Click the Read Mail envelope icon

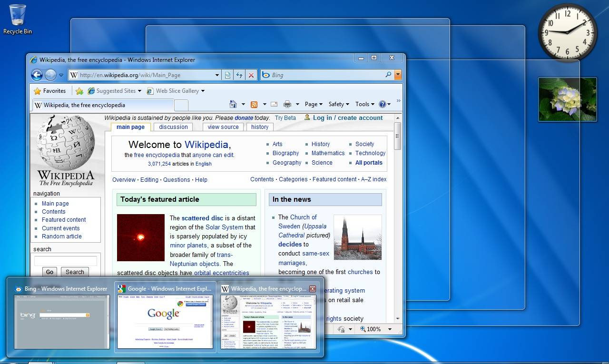tap(274, 104)
